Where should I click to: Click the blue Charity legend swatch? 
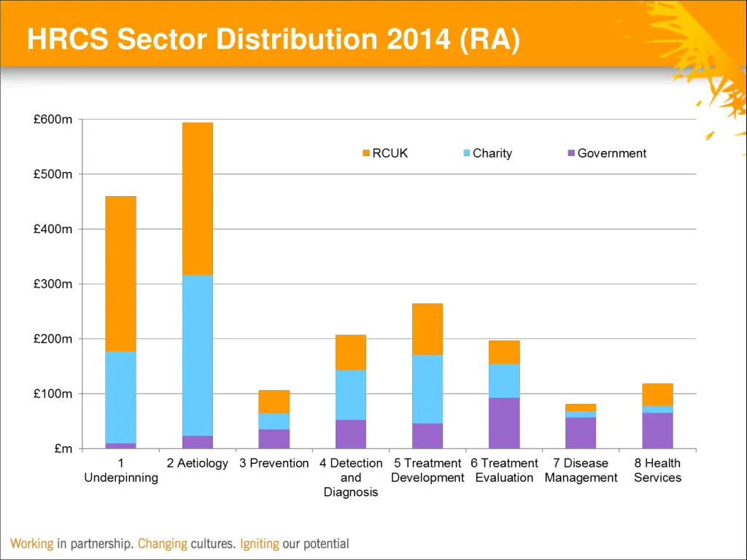(467, 154)
